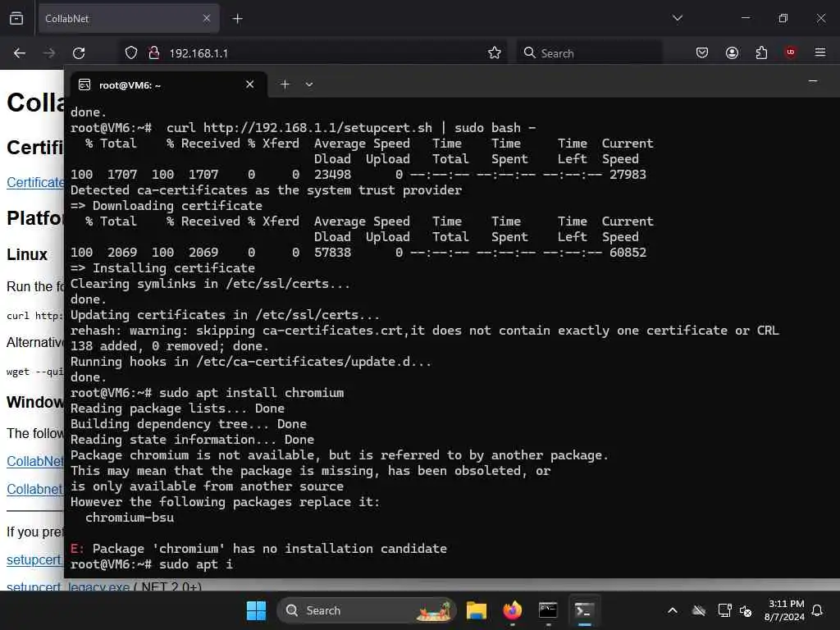The height and width of the screenshot is (630, 840).
Task: Show hidden system tray icons
Action: (x=673, y=610)
